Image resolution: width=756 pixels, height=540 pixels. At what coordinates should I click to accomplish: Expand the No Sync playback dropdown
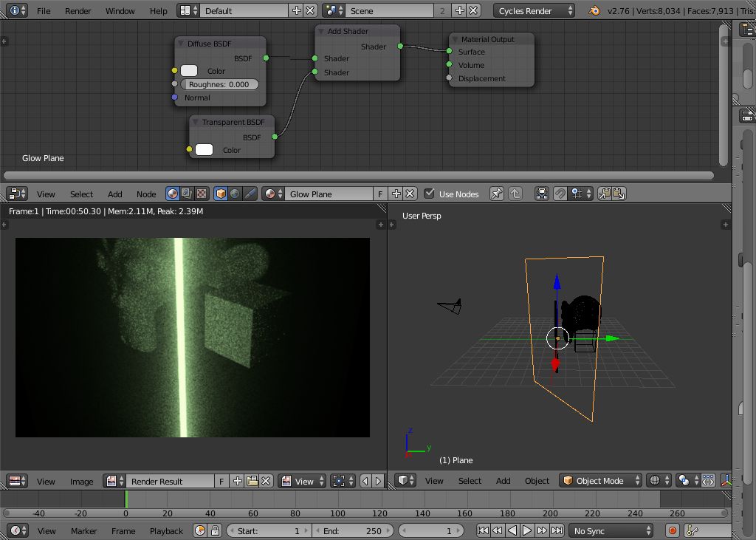click(612, 530)
